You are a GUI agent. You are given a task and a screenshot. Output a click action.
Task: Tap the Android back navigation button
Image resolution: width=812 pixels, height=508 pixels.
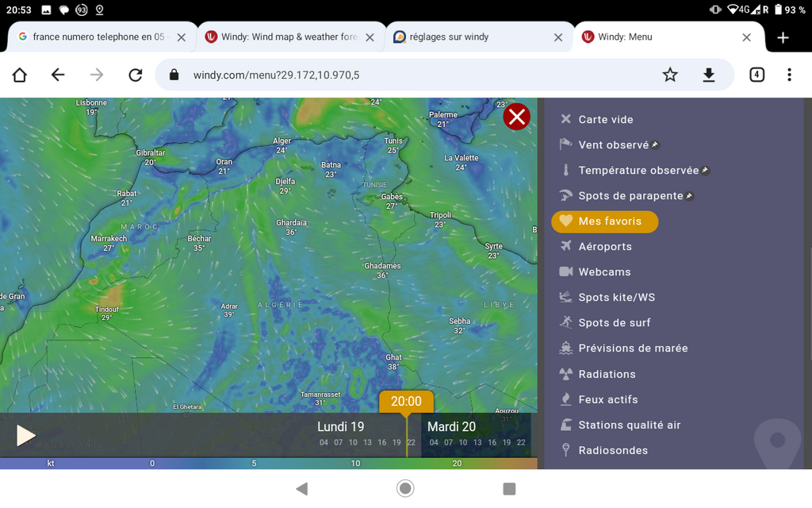pyautogui.click(x=302, y=488)
